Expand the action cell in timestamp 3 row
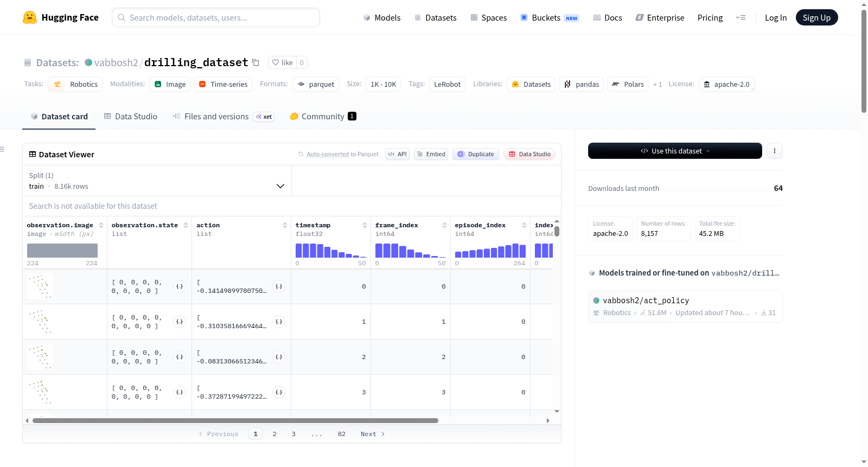Image resolution: width=868 pixels, height=467 pixels. coord(279,392)
